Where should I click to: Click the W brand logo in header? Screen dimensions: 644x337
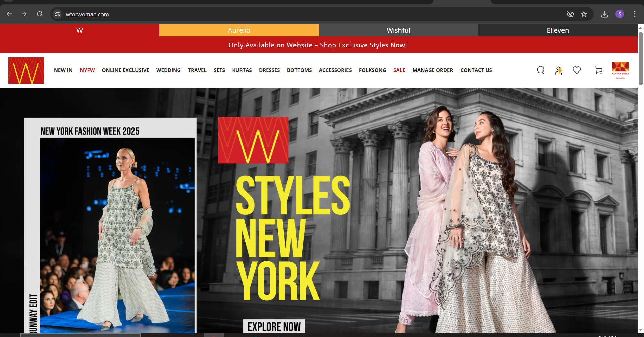pyautogui.click(x=26, y=70)
